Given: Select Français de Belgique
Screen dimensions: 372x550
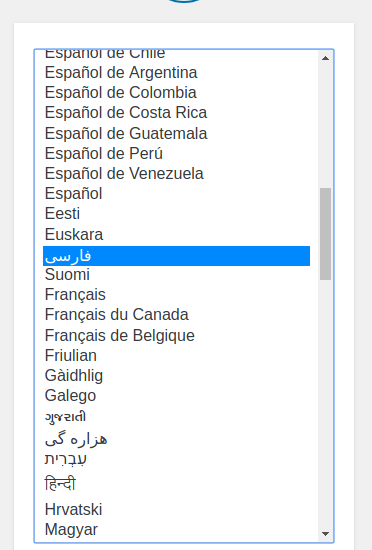Looking at the screenshot, I should 176,336.
